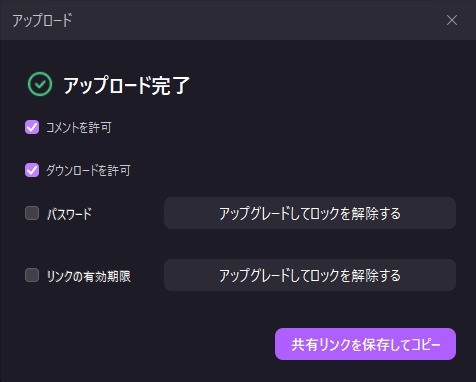Click the ダウンロードを許可 label text
This screenshot has width=476, height=382.
click(x=88, y=170)
